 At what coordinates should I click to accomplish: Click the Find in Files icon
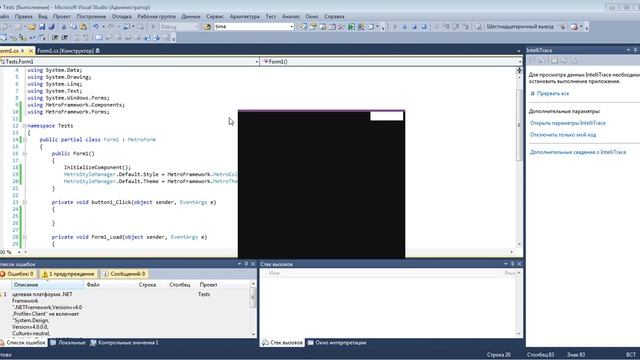207,27
